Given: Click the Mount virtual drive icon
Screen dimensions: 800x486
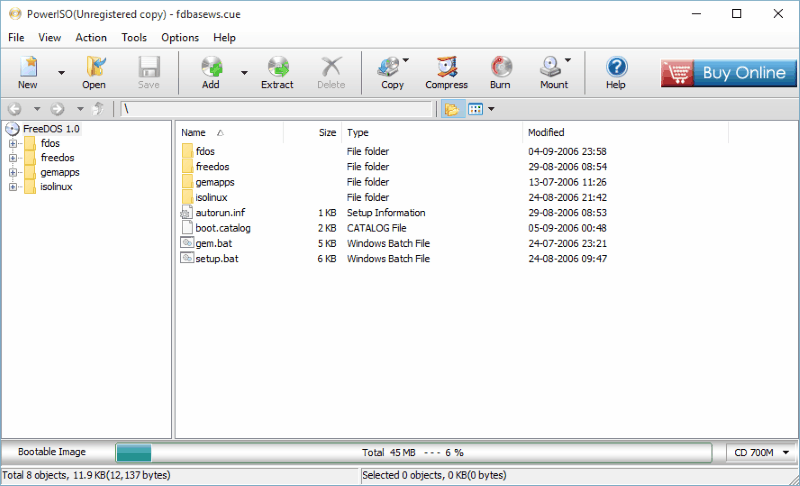Looking at the screenshot, I should click(x=554, y=72).
